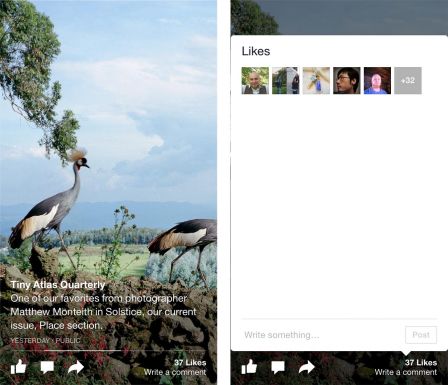Tap comment bubble icon in right screen
The height and width of the screenshot is (385, 448).
tap(278, 367)
